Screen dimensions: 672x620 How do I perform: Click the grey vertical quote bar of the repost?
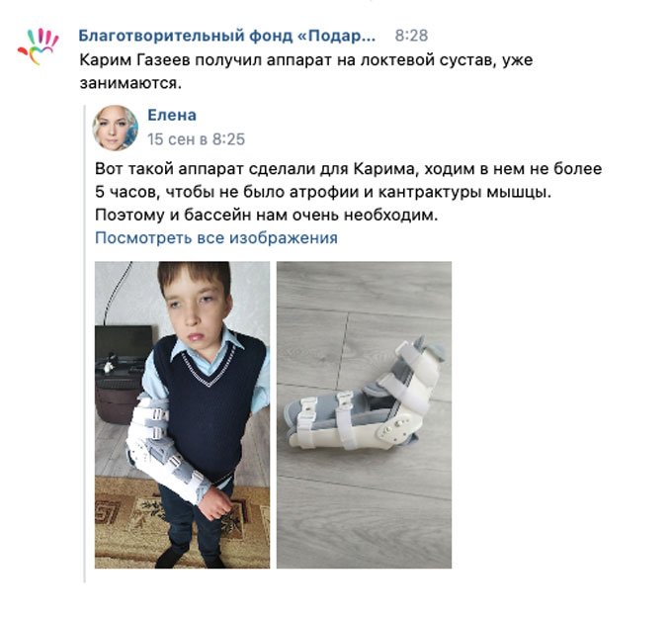tap(85, 344)
